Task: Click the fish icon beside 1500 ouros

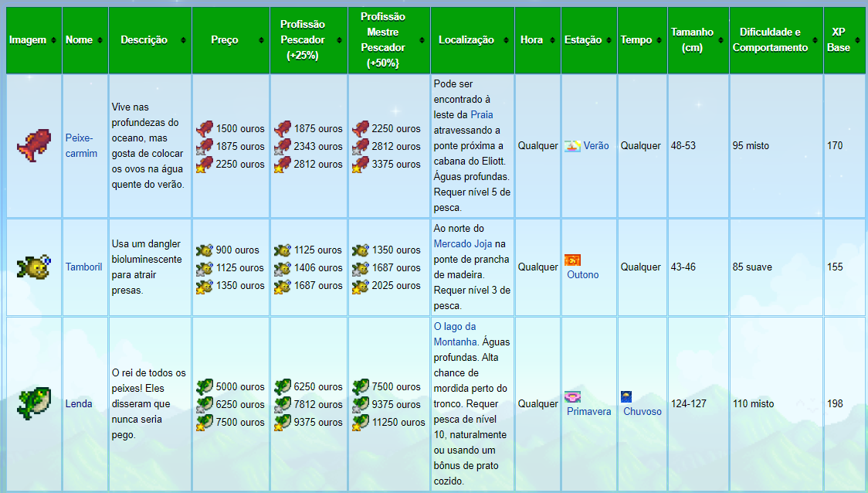Action: [205, 128]
